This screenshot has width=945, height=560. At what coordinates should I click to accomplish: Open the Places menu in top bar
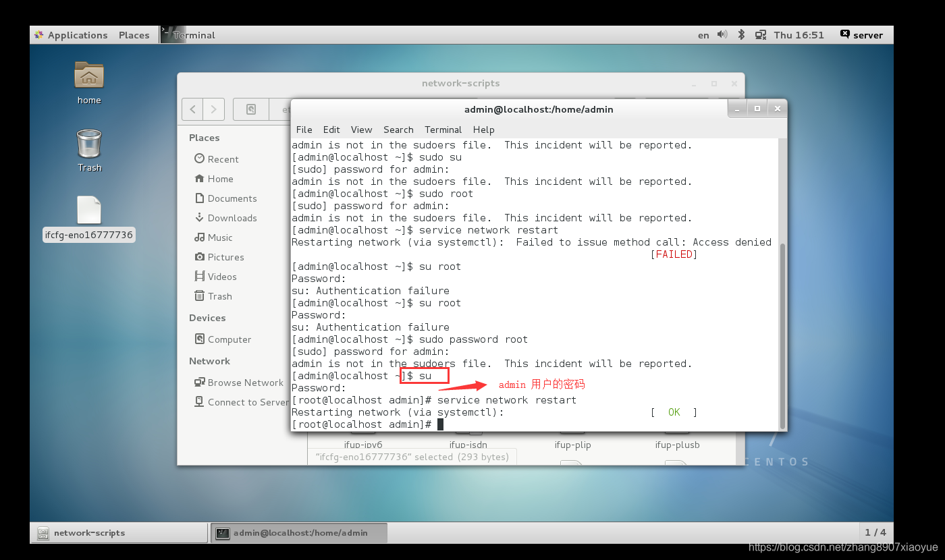point(134,35)
